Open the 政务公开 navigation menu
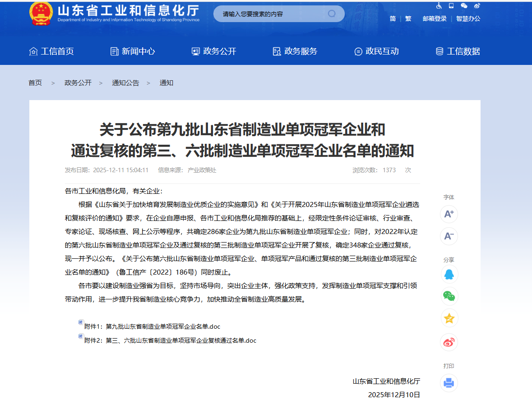This screenshot has width=532, height=399. pyautogui.click(x=214, y=51)
